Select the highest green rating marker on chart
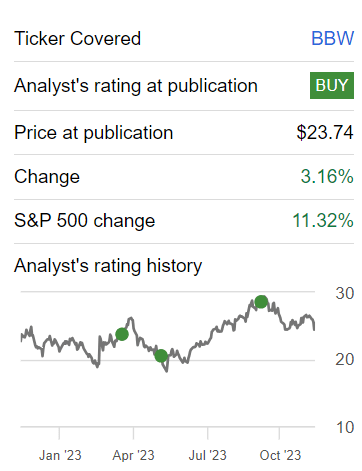 (x=261, y=302)
